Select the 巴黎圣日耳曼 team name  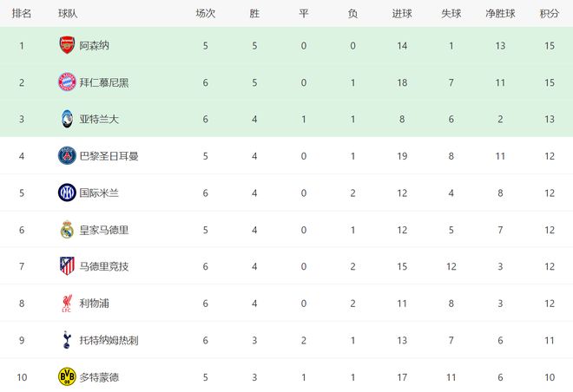(109, 156)
